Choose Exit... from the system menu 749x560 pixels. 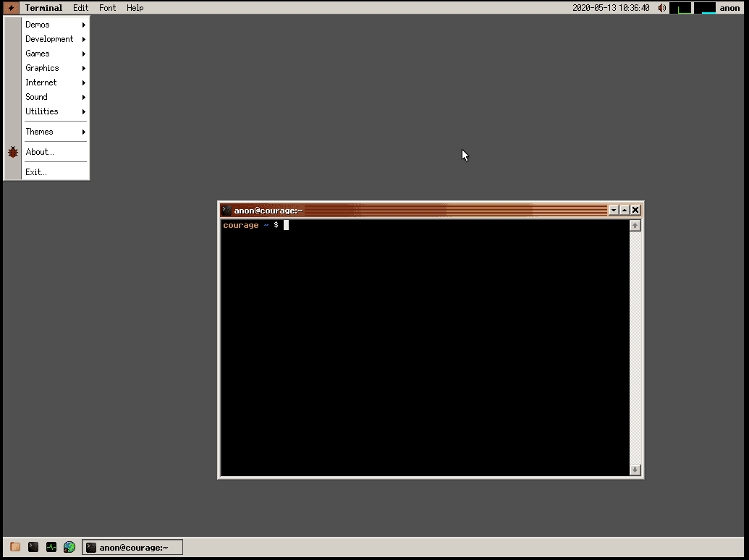36,172
